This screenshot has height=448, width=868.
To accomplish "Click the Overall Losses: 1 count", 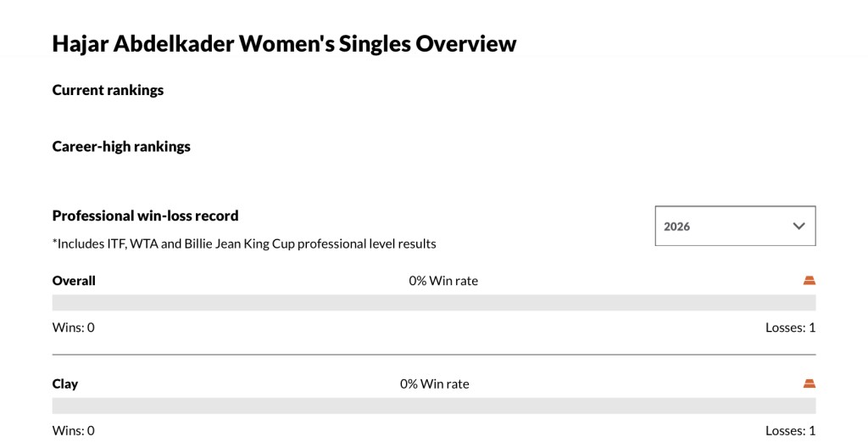I will [790, 328].
